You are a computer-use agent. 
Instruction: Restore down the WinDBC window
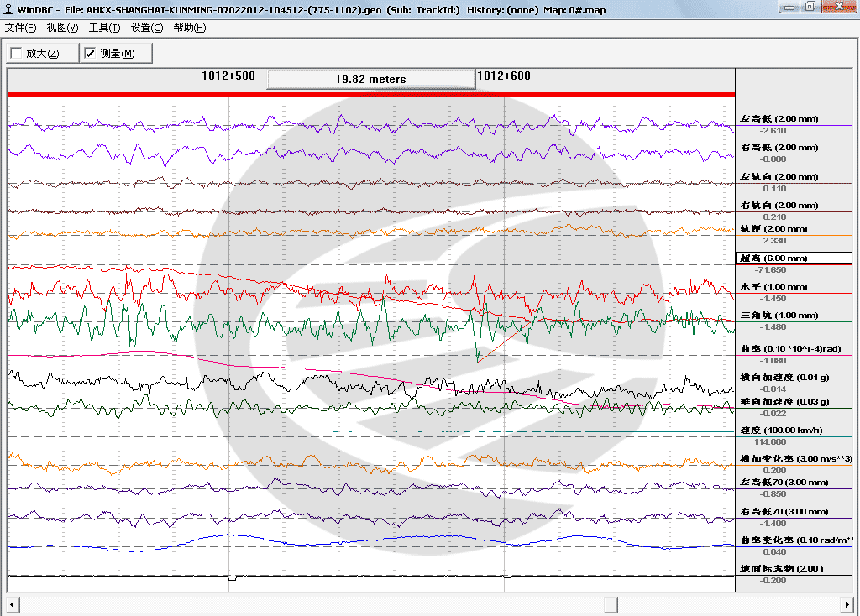[x=810, y=7]
